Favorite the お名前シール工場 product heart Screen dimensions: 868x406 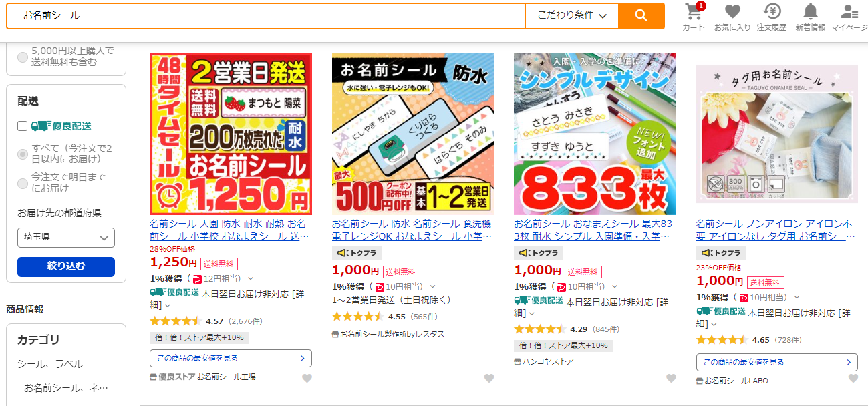point(307,379)
